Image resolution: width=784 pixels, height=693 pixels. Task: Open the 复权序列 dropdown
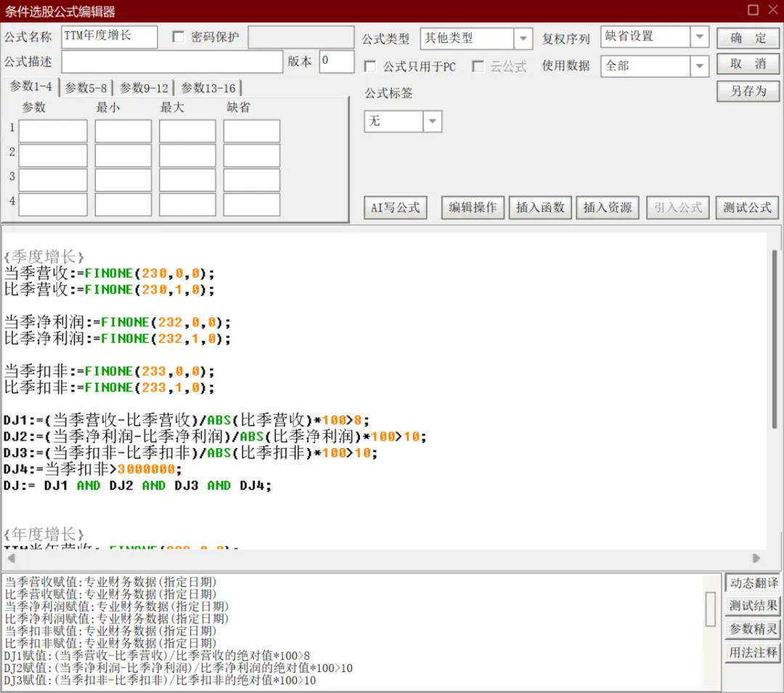pyautogui.click(x=700, y=36)
